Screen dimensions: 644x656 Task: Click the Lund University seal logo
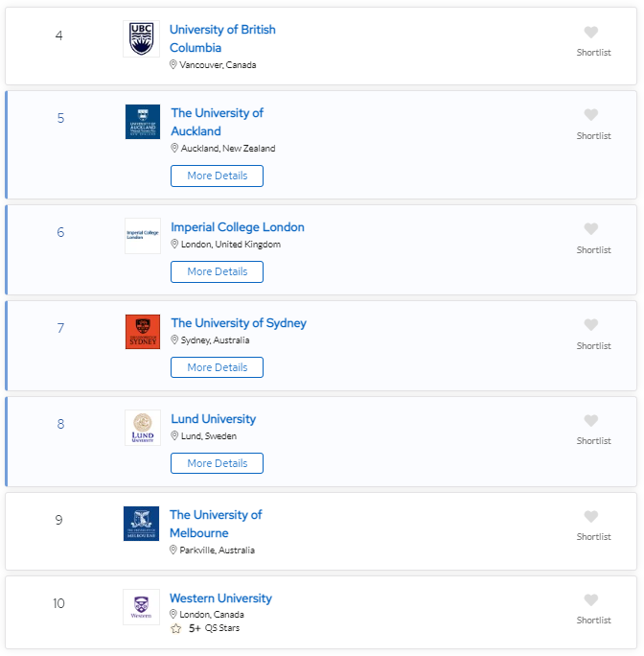pyautogui.click(x=143, y=428)
